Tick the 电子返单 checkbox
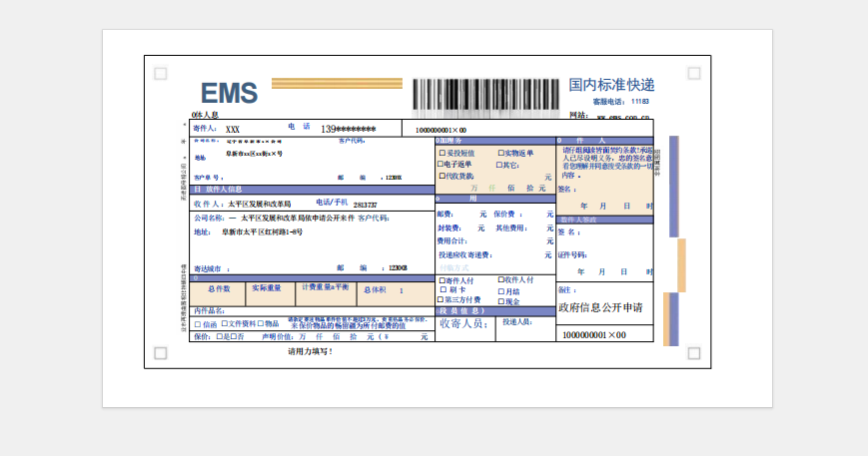 pyautogui.click(x=440, y=165)
